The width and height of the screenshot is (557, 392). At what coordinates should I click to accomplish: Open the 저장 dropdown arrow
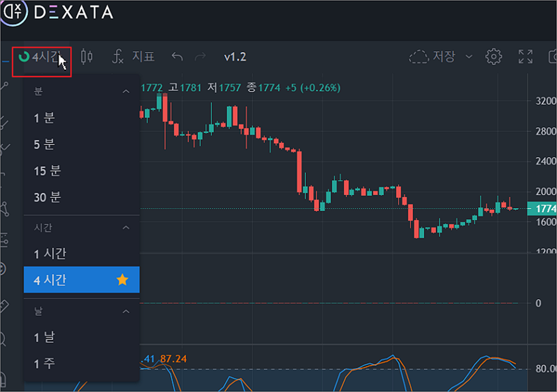[468, 57]
